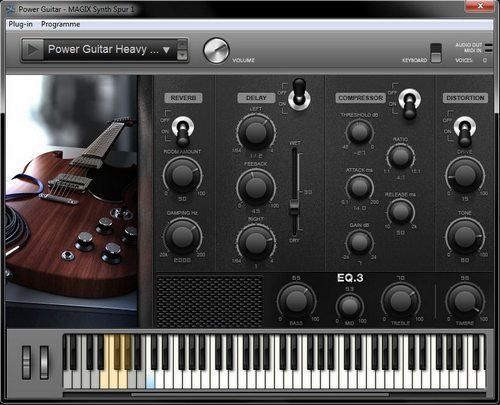Click the Delay Wet/Dry slider handle
Screen dimensions: 500x405
tap(294, 207)
